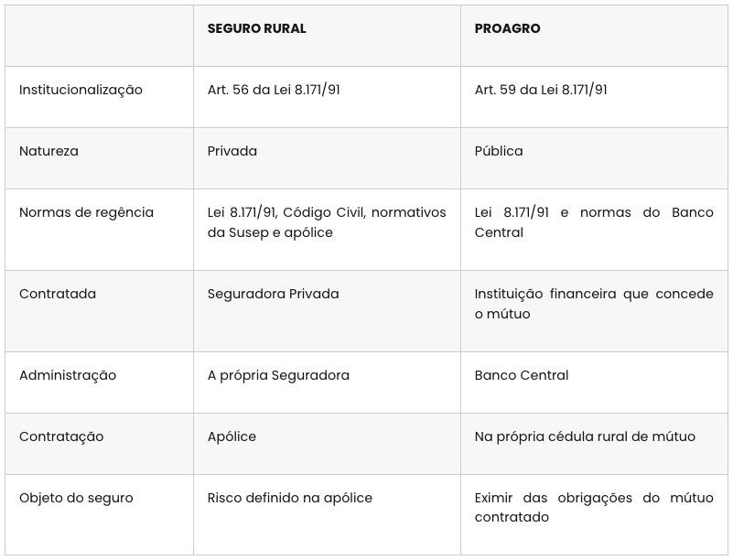Click the Risco definido na apólice cell
The height and width of the screenshot is (560, 733).
(x=290, y=498)
